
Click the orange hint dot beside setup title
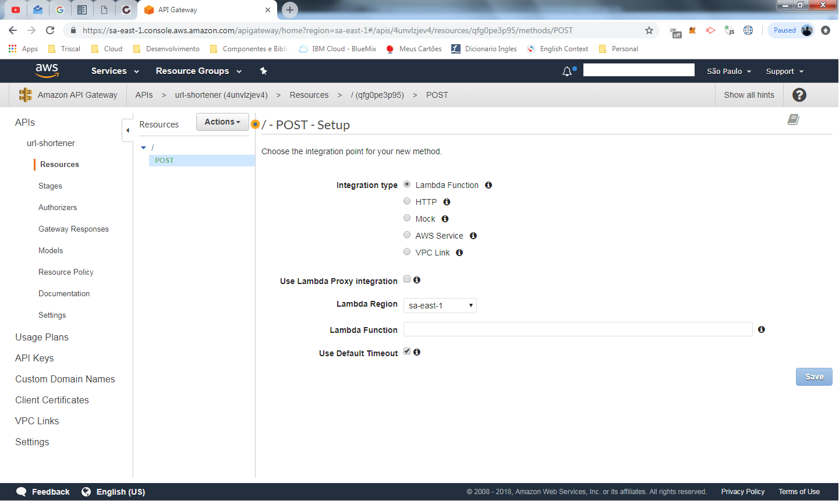pyautogui.click(x=255, y=125)
